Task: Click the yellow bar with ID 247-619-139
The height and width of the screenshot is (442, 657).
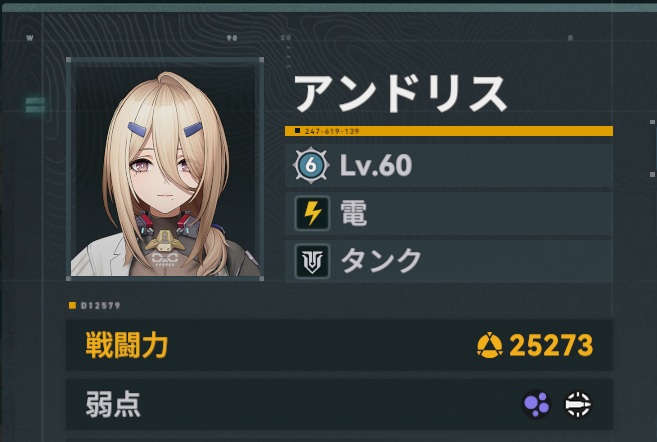Action: pos(449,131)
